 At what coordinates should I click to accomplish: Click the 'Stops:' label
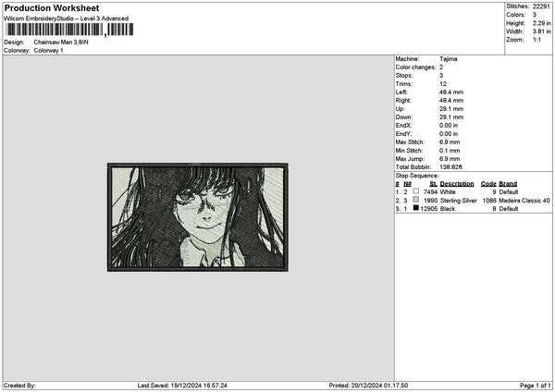point(404,76)
